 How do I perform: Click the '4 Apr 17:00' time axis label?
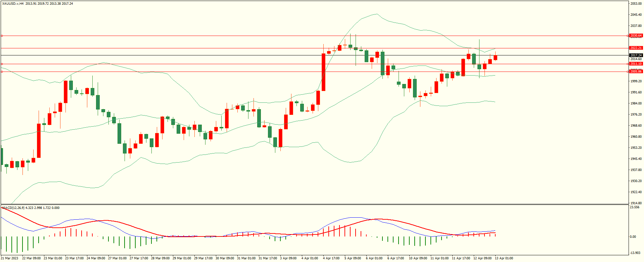tap(331, 258)
